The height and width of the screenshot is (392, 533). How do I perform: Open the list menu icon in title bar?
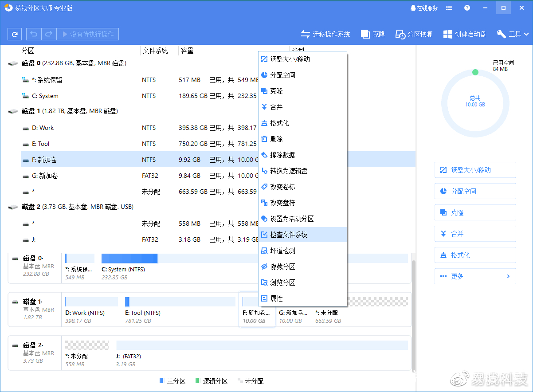449,8
